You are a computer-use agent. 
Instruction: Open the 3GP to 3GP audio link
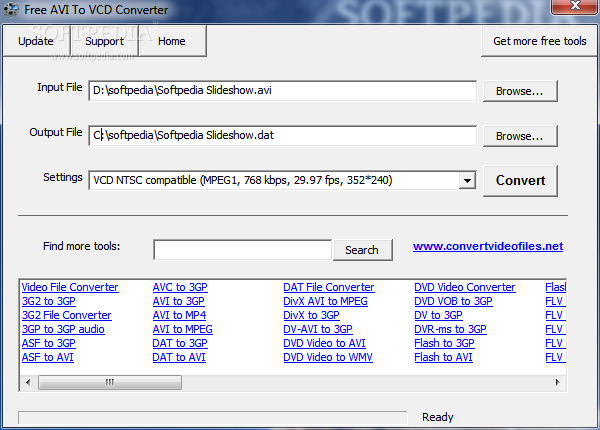[63, 329]
